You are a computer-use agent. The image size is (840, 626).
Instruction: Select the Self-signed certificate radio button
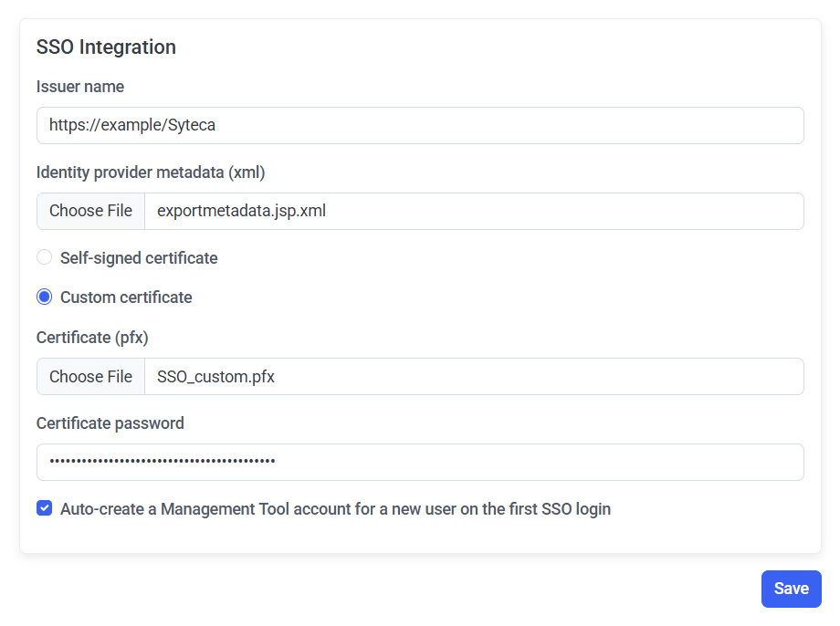(x=44, y=257)
